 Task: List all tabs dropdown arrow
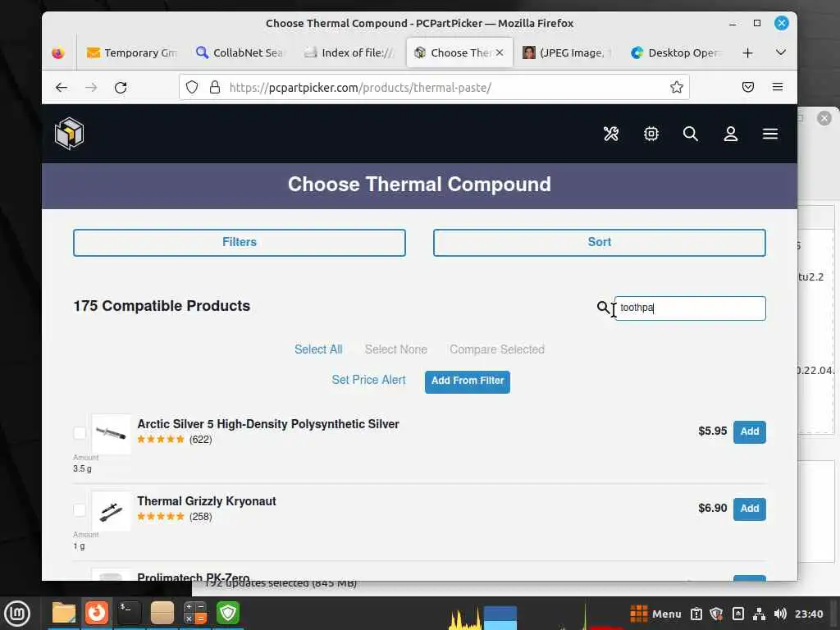(x=781, y=52)
